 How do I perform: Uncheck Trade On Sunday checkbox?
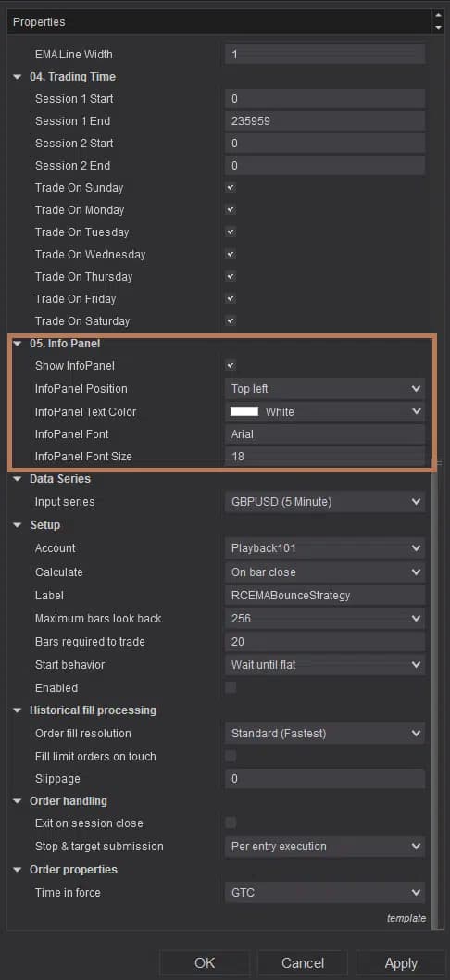(231, 187)
